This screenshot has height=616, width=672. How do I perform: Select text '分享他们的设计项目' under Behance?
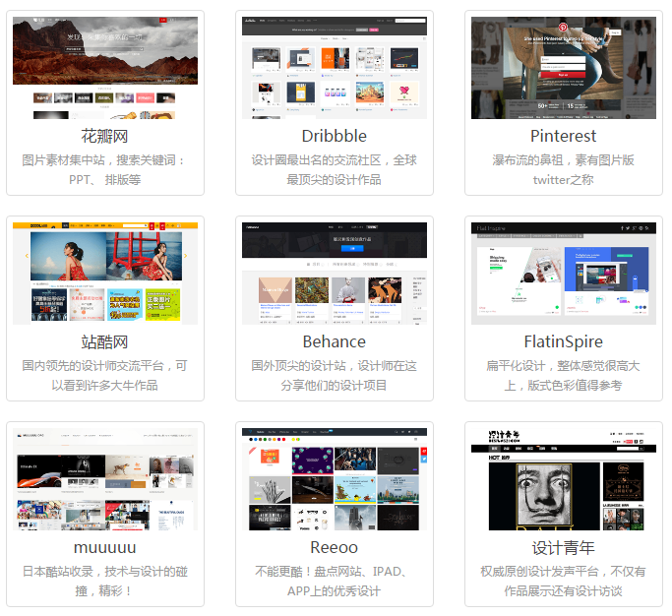[335, 386]
